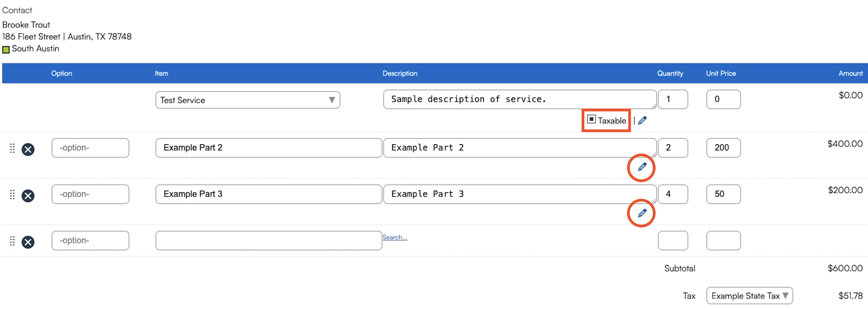The height and width of the screenshot is (309, 868).
Task: Click pencil edit icon under Example Part 3
Action: 642,213
